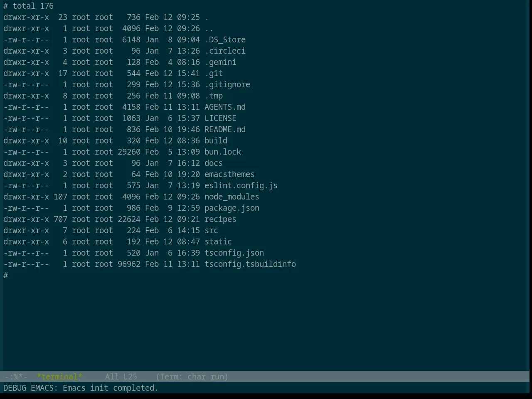Select the tsconfig.tsbuildinfo file name
Image resolution: width=532 pixels, height=399 pixels.
(x=250, y=264)
